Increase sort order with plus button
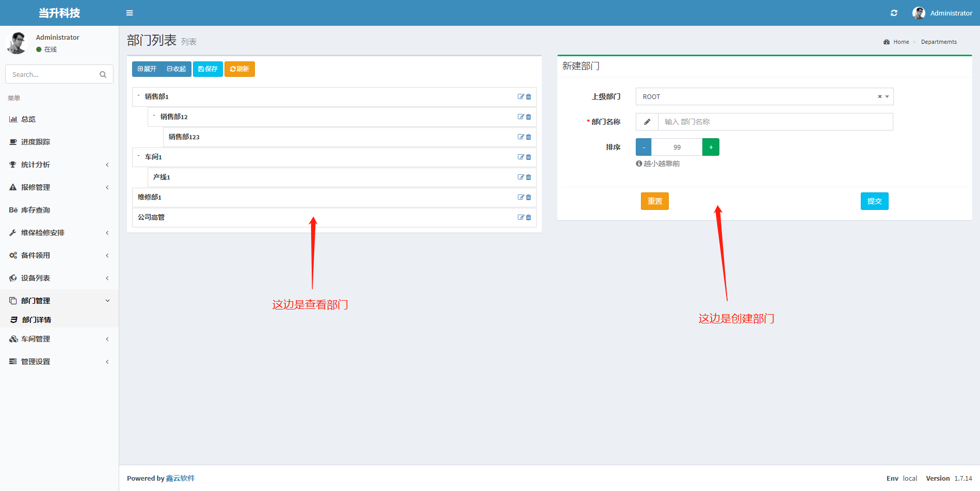The image size is (980, 491). click(711, 147)
